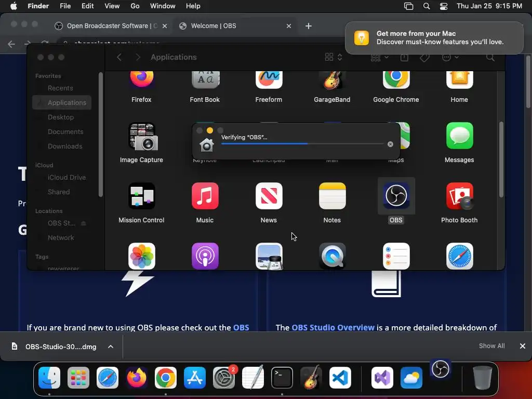Viewport: 532px width, 399px height.
Task: Switch to the Welcome | OBS tab
Action: coord(234,26)
